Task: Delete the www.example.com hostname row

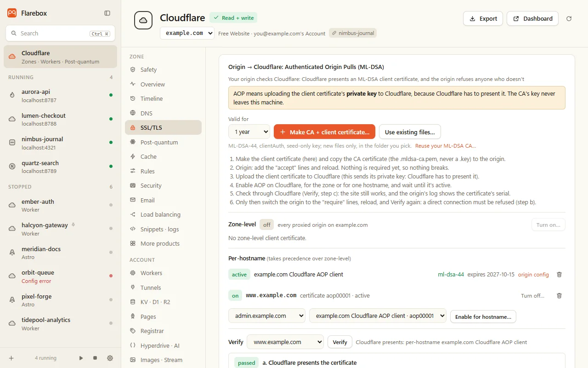Action: 559,296
